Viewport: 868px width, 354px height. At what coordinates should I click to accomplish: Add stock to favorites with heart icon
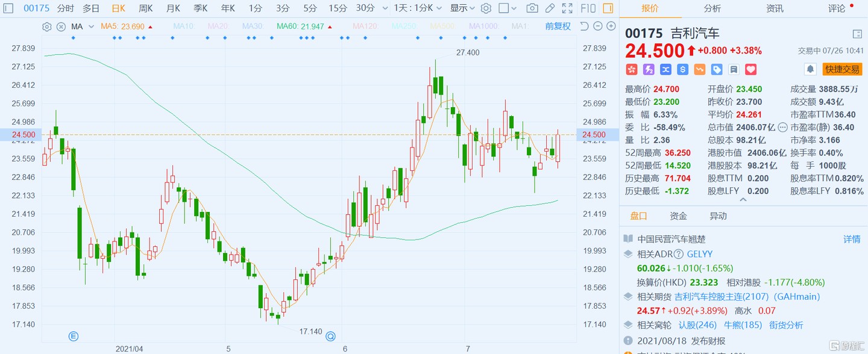750,69
